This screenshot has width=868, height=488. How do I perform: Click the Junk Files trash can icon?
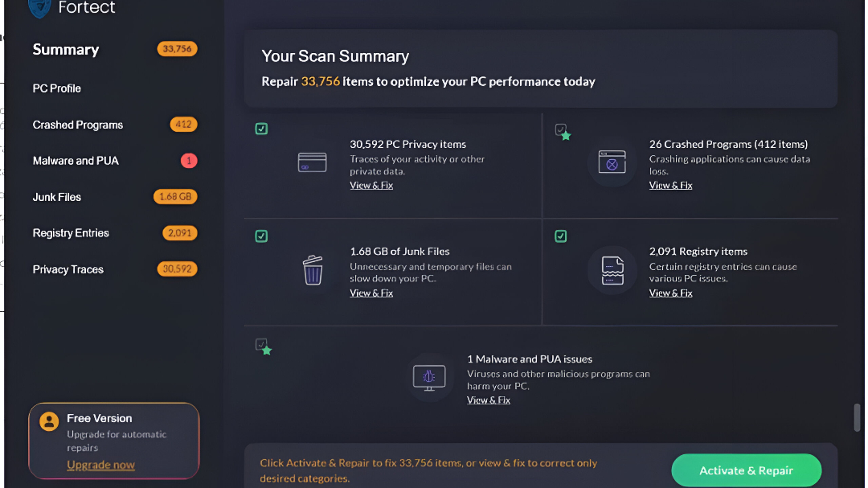(x=313, y=270)
